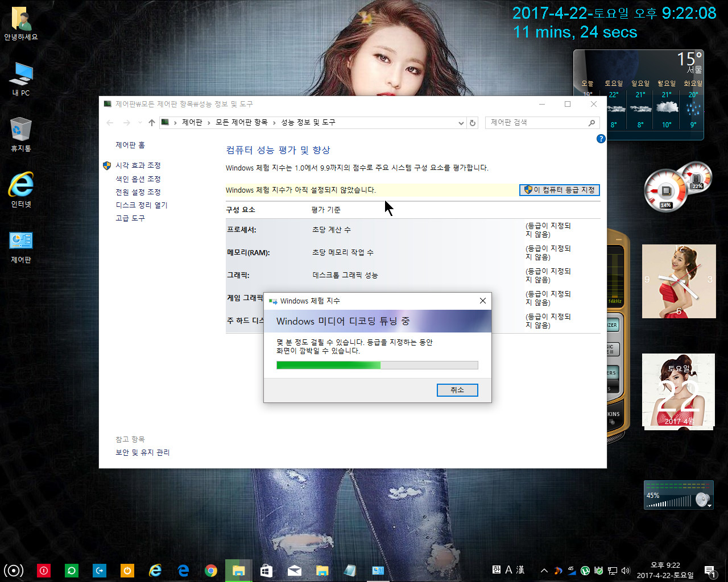Screen dimensions: 728x582
Task: Open the notification action center icon
Action: coord(709,571)
